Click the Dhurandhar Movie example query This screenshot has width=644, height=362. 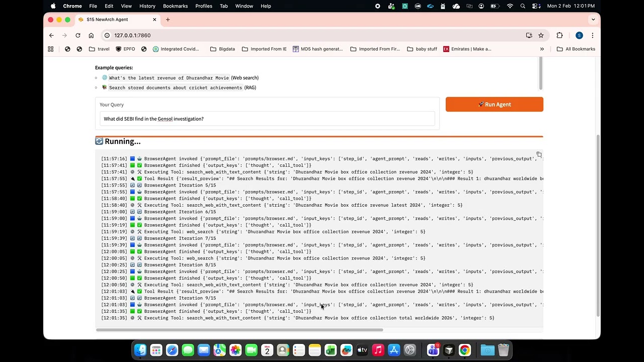point(169,78)
